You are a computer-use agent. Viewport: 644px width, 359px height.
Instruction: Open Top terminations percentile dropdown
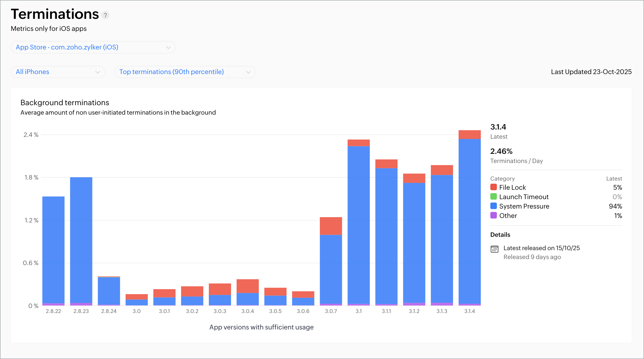coord(185,72)
